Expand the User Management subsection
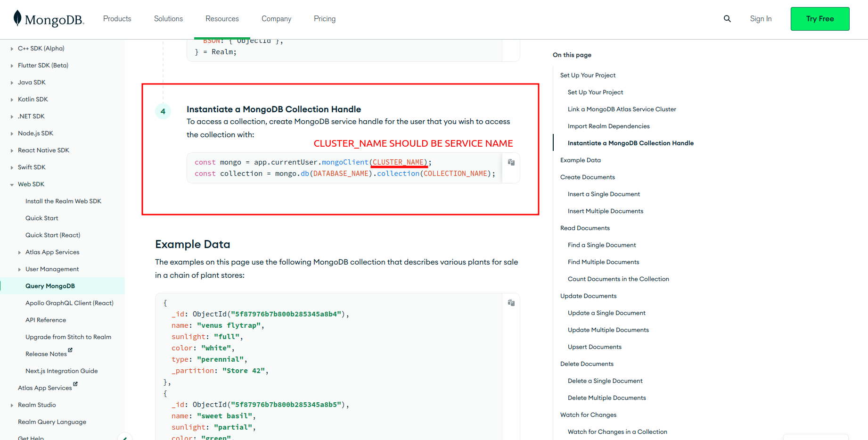868x440 pixels. pos(19,269)
